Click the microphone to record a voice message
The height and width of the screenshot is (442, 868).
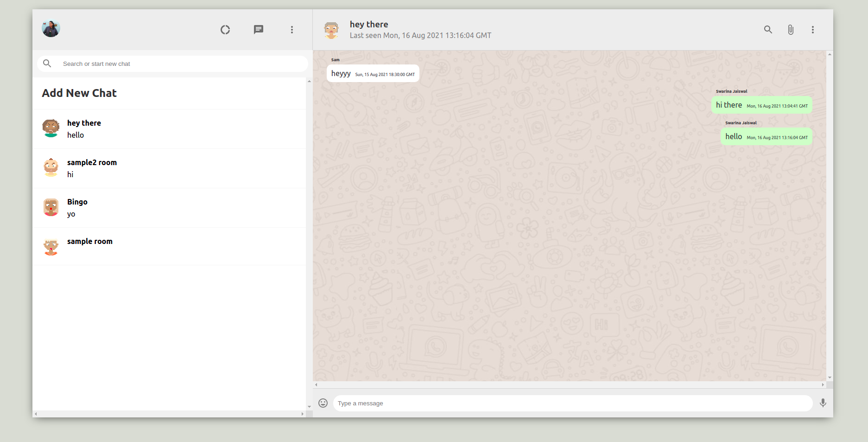point(823,403)
